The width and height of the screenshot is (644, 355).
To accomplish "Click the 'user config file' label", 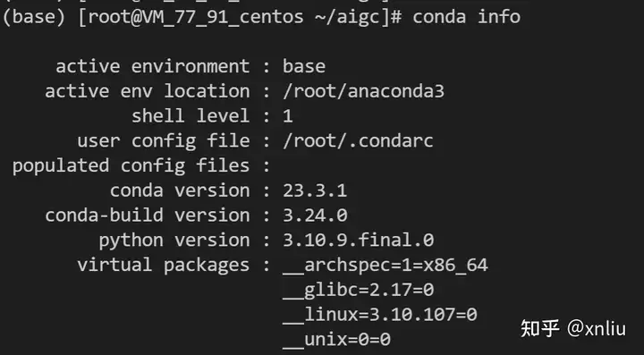I will (163, 141).
